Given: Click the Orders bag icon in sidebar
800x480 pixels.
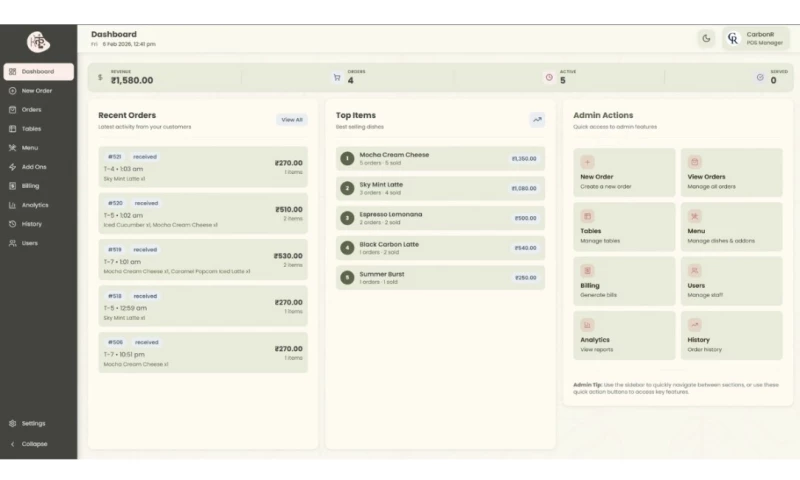Looking at the screenshot, I should click(12, 110).
